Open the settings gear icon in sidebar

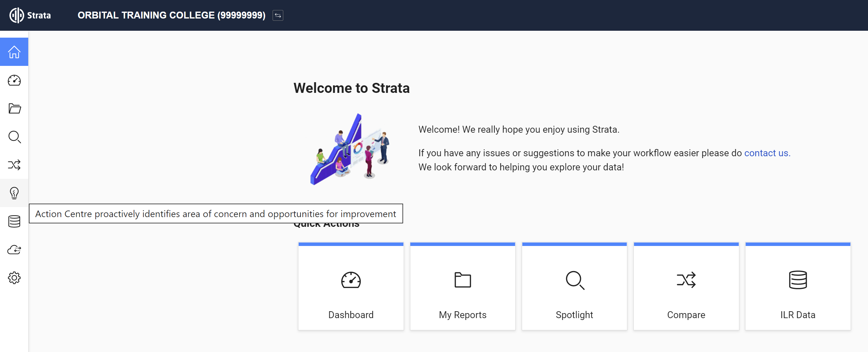coord(14,278)
